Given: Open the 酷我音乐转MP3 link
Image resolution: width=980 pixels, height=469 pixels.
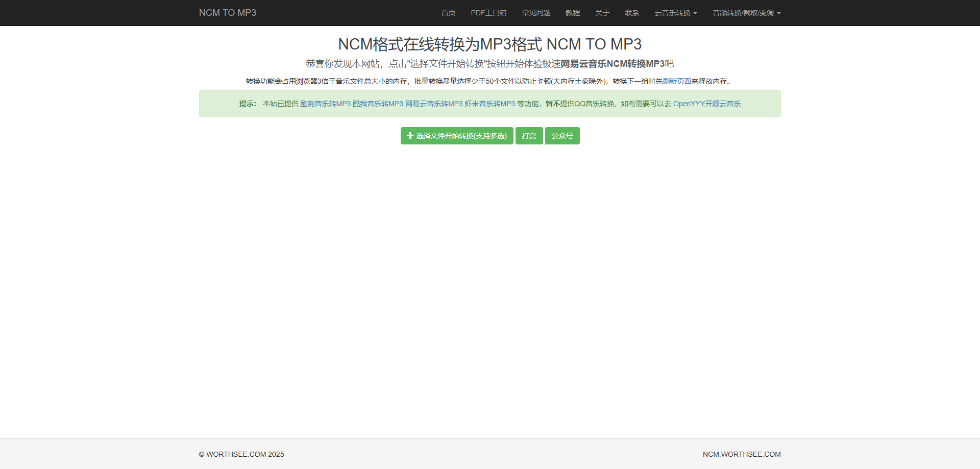Looking at the screenshot, I should [377, 104].
